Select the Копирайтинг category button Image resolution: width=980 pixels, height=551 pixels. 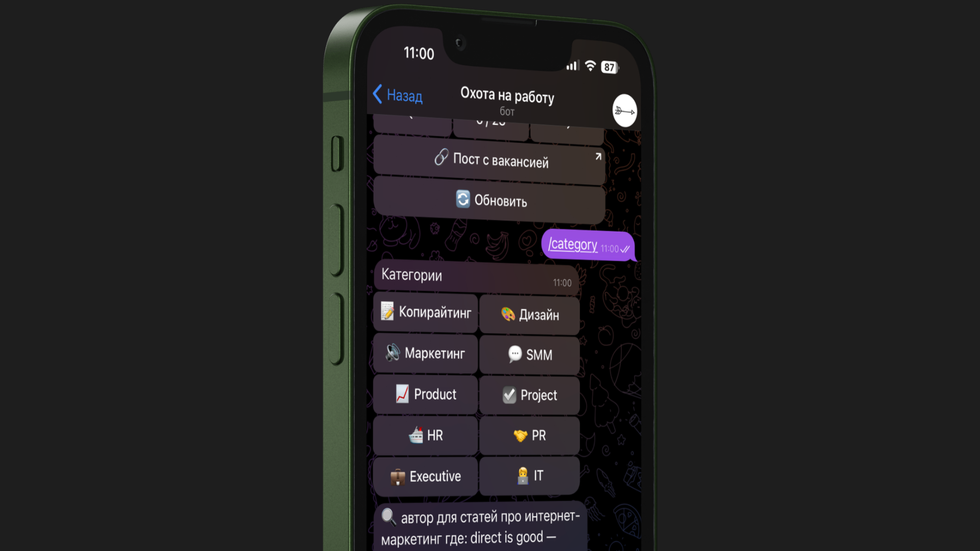(429, 313)
